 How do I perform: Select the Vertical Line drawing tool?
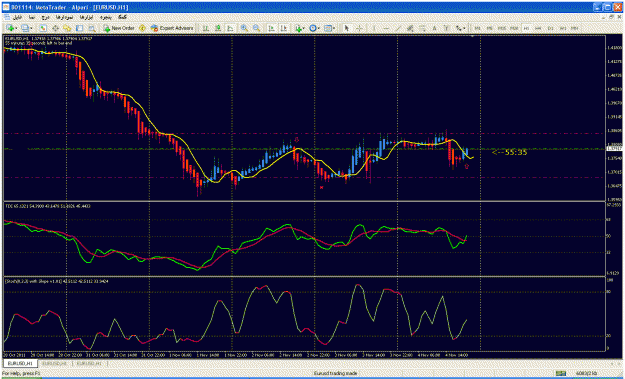pyautogui.click(x=374, y=28)
